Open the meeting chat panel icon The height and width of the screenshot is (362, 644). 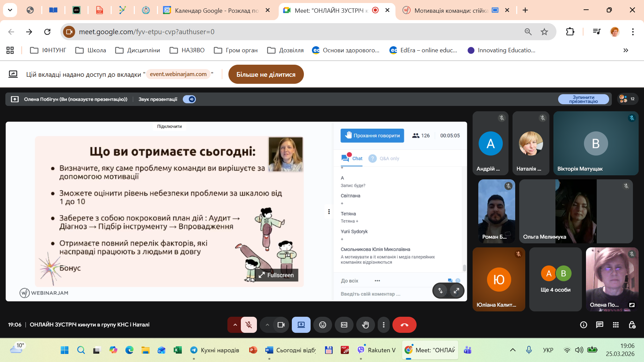click(599, 324)
